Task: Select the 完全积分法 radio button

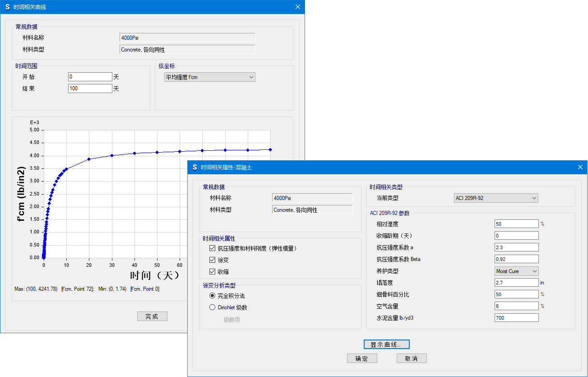Action: (x=213, y=296)
